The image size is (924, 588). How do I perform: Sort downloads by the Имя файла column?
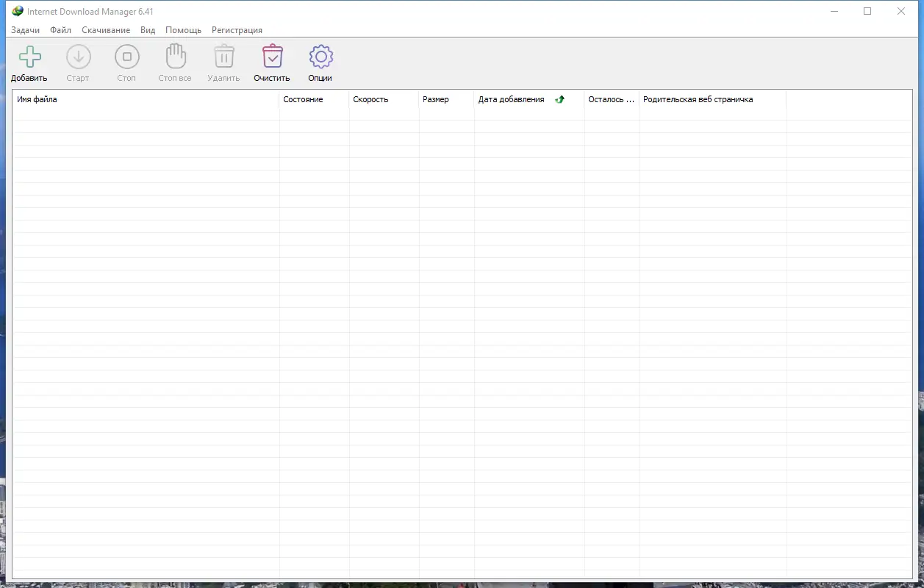click(37, 99)
